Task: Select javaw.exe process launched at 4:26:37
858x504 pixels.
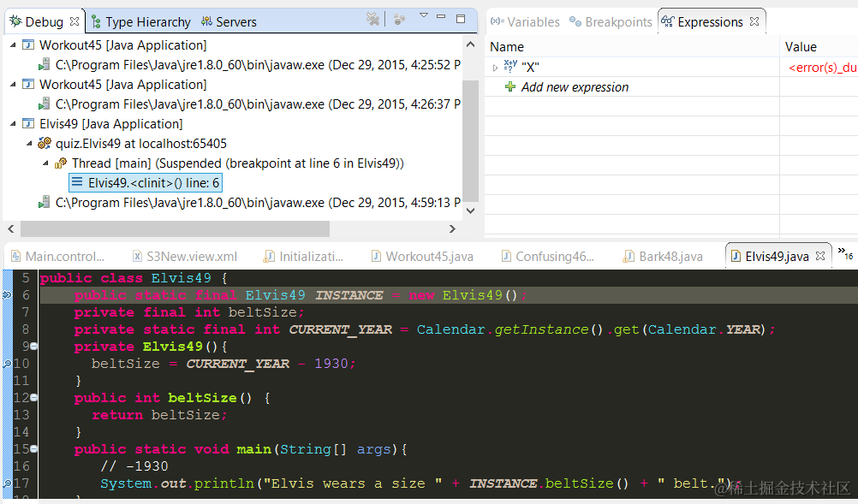Action: [x=249, y=104]
